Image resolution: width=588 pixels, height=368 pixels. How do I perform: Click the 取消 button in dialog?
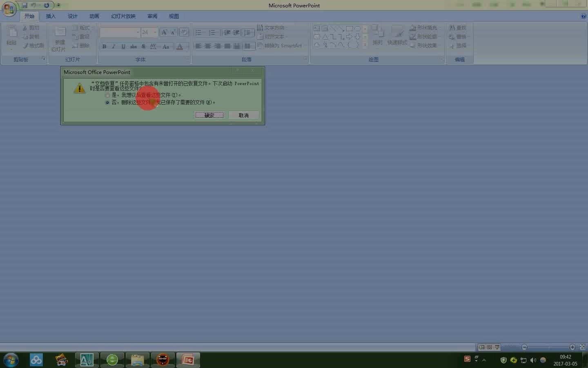pos(244,115)
